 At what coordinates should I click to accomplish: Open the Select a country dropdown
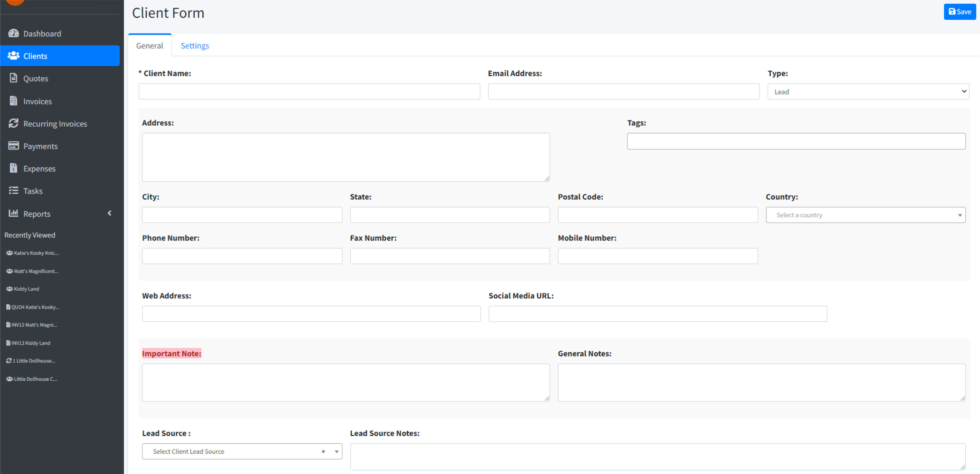pos(865,215)
